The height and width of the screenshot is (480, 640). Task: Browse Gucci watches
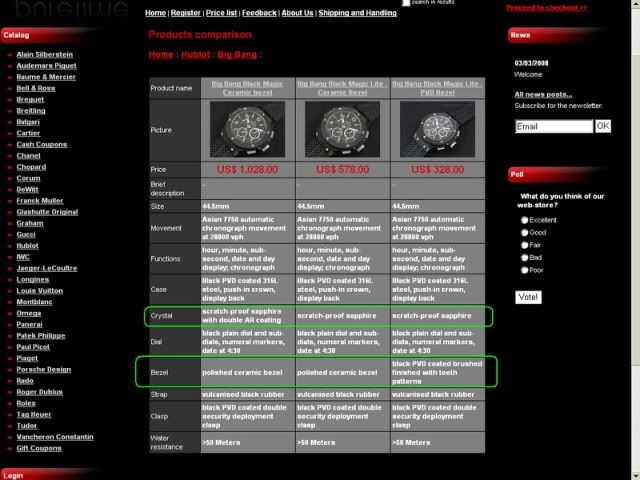(26, 234)
